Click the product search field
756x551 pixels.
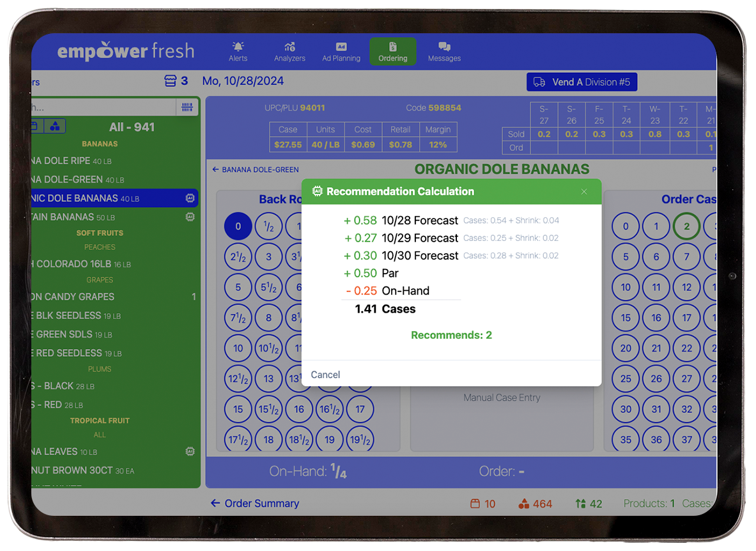pos(104,107)
